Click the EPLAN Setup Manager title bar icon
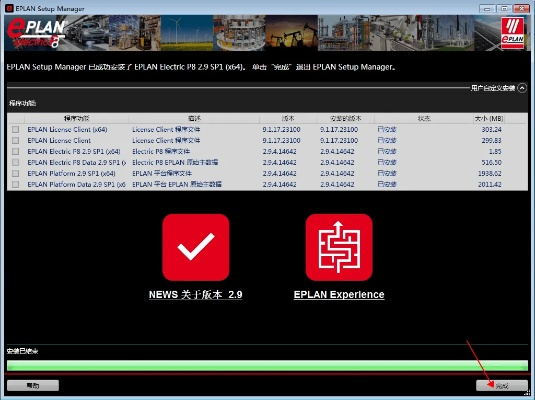Image resolution: width=535 pixels, height=400 pixels. [9, 8]
